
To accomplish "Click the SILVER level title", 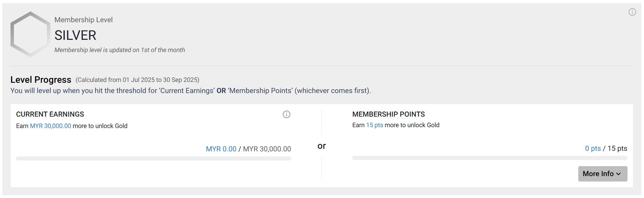I will tap(75, 35).
